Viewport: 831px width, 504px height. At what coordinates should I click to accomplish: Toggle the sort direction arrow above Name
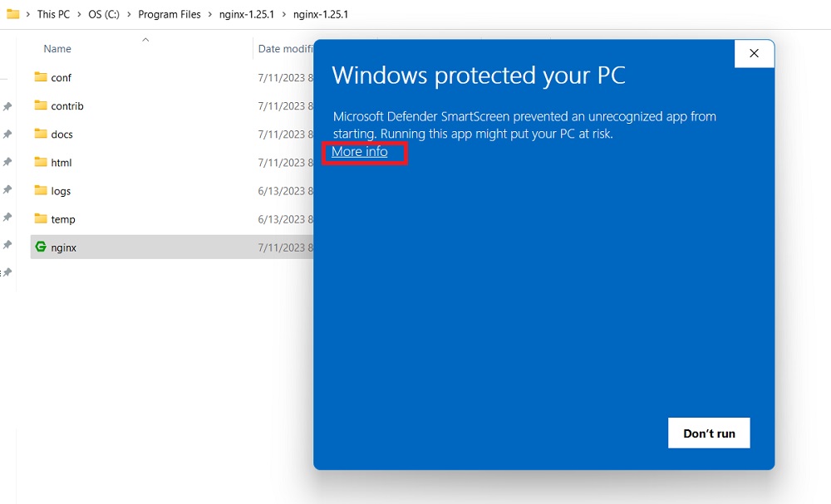(x=145, y=38)
